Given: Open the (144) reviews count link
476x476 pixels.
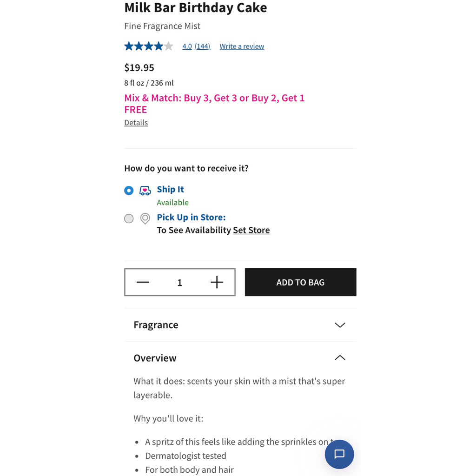Looking at the screenshot, I should coord(202,46).
